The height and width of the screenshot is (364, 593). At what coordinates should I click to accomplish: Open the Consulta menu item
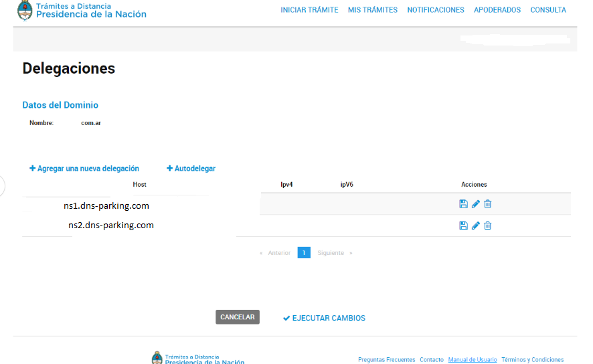coord(547,10)
